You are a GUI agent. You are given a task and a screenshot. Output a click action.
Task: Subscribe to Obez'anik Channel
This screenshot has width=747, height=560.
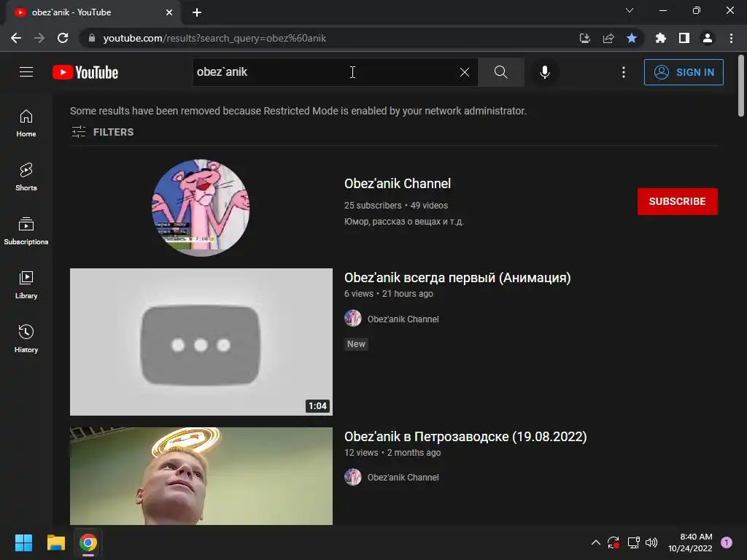tap(678, 201)
